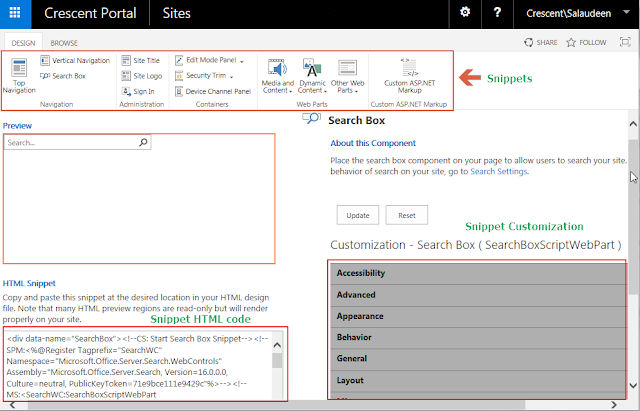Click the HTML Snippet heading

29,283
